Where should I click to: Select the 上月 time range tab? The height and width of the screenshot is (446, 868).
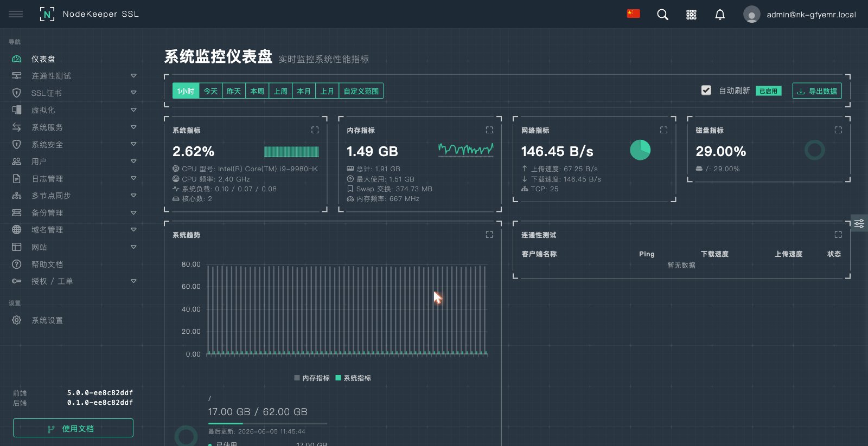point(327,91)
